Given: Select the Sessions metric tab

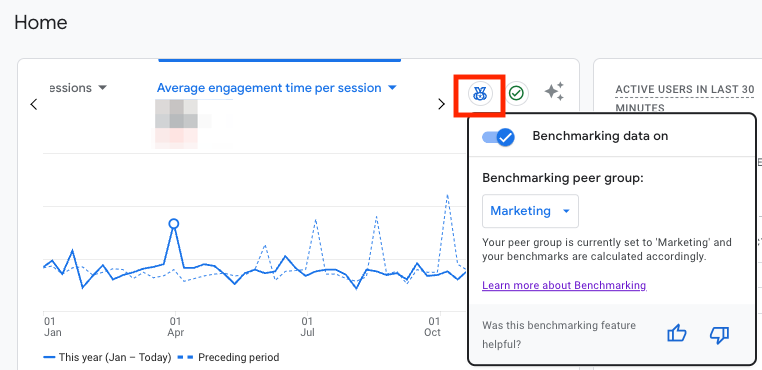Looking at the screenshot, I should click(71, 88).
